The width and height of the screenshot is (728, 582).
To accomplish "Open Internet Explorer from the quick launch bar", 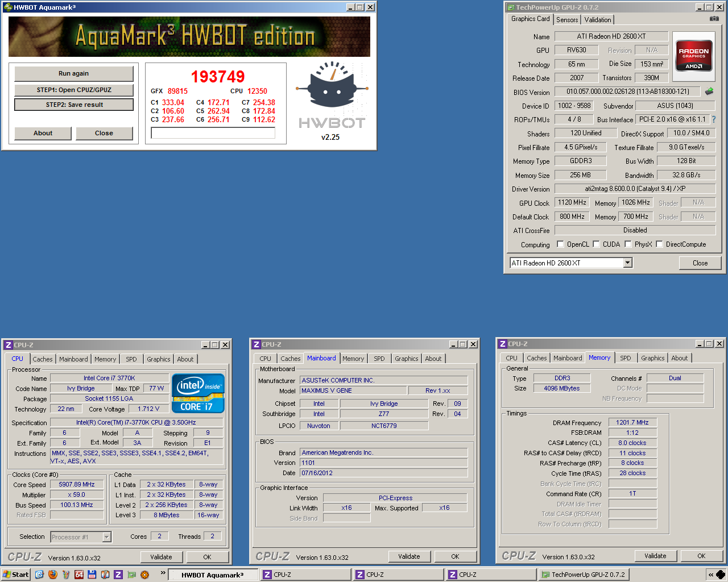I will [x=39, y=575].
